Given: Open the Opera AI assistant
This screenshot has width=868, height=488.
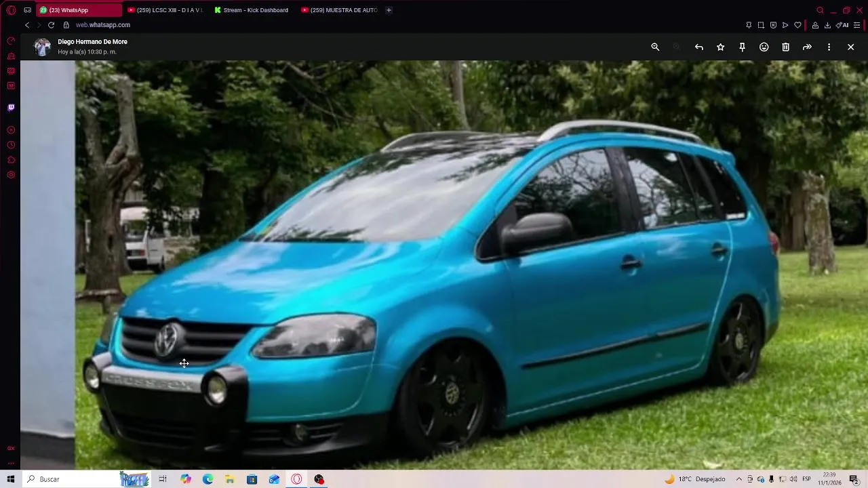Looking at the screenshot, I should tap(843, 25).
